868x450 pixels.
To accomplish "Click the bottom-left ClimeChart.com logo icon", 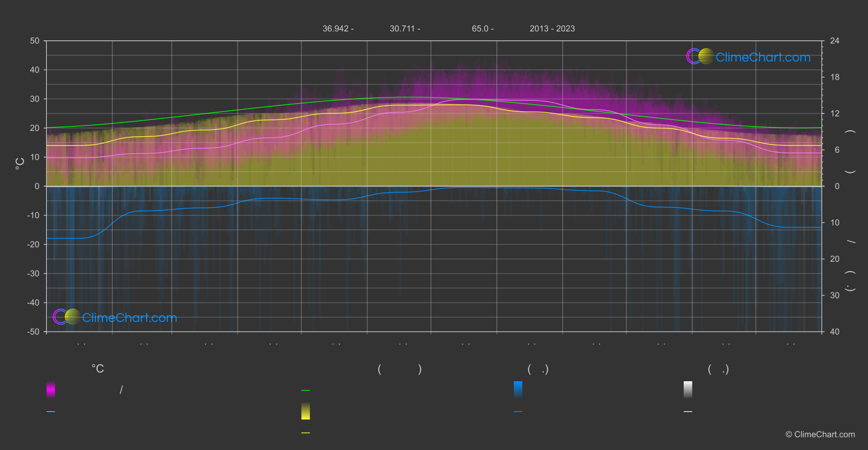I will pyautogui.click(x=66, y=317).
